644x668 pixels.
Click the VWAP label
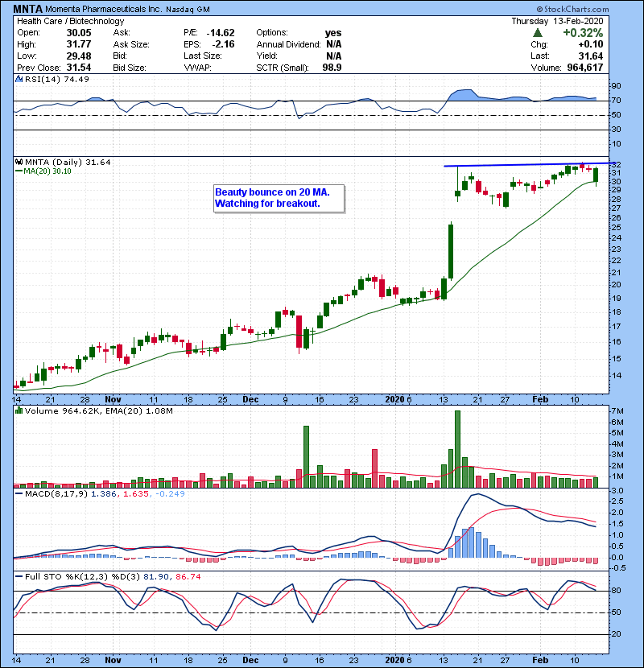pos(197,68)
